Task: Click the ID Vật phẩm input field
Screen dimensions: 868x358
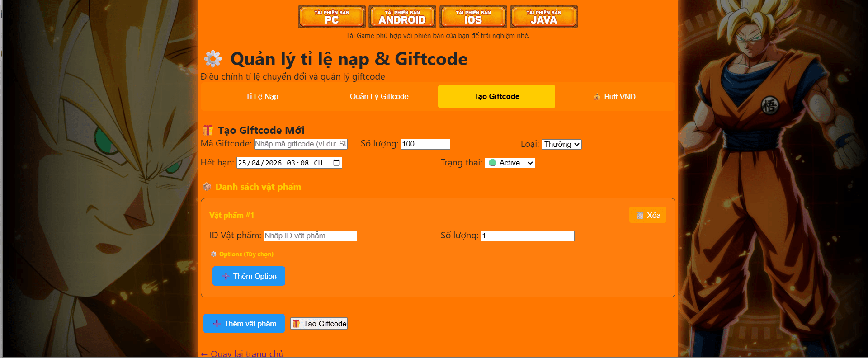Action: coord(310,236)
